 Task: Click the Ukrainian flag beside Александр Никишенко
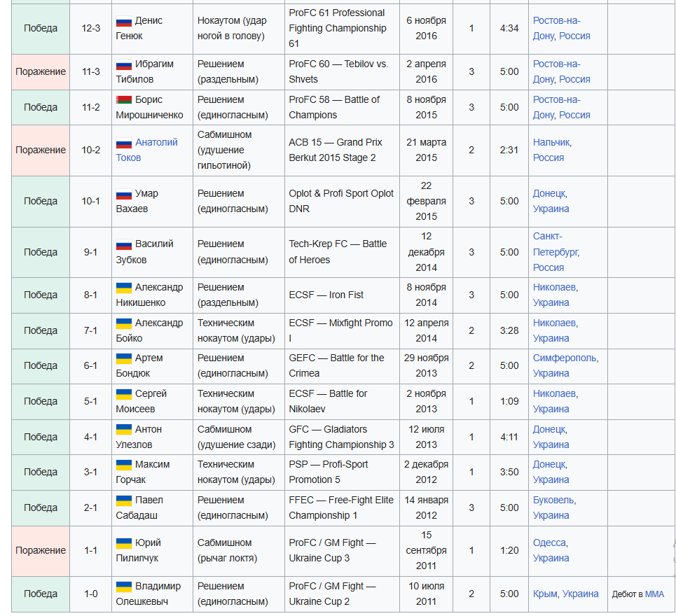point(124,288)
